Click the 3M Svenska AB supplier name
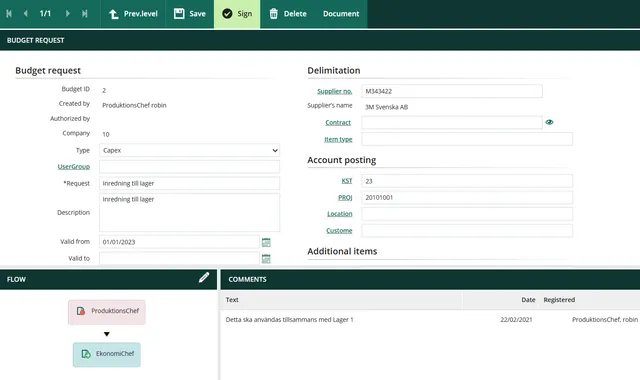Screen dimensions: 640x380 tap(386, 107)
